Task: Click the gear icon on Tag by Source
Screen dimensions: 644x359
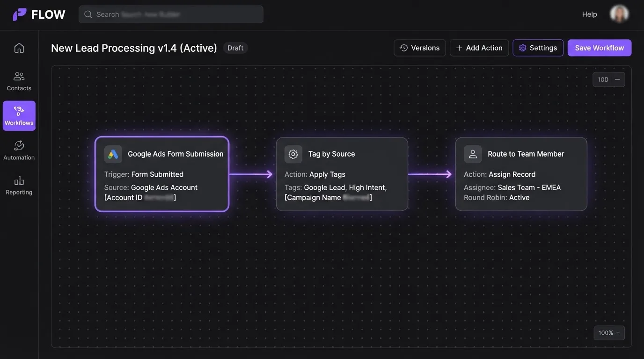Action: pos(293,154)
